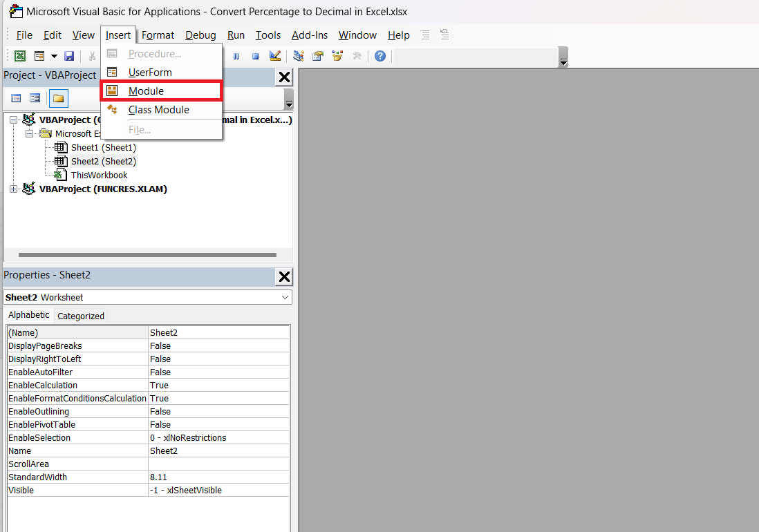
Task: Switch to the Alphabetic tab
Action: tap(29, 315)
